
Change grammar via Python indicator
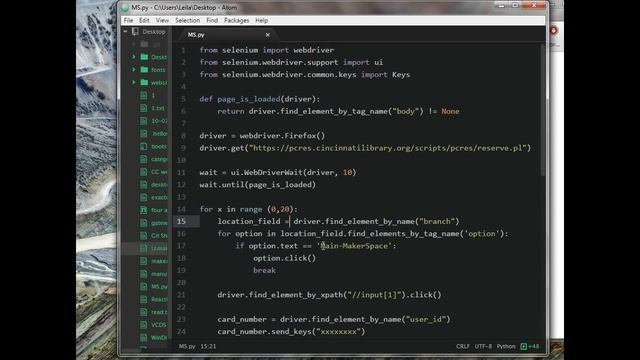tap(506, 346)
